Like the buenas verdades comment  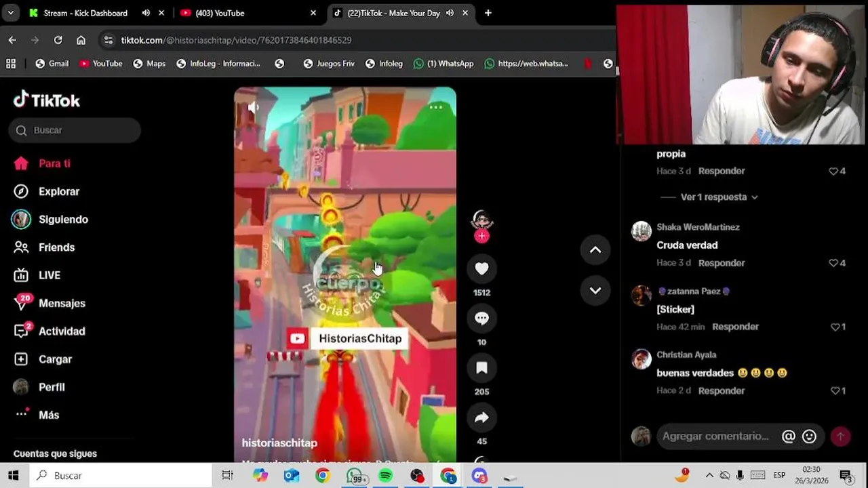[x=835, y=390]
